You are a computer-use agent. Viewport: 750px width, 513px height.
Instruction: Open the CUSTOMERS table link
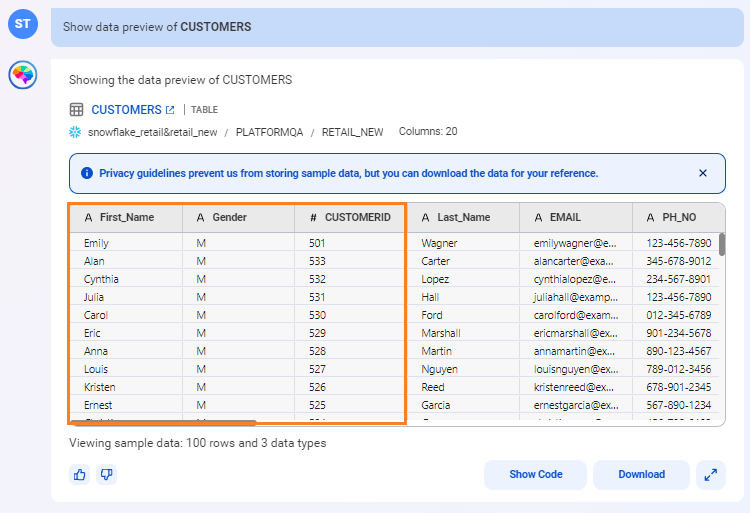click(x=126, y=110)
